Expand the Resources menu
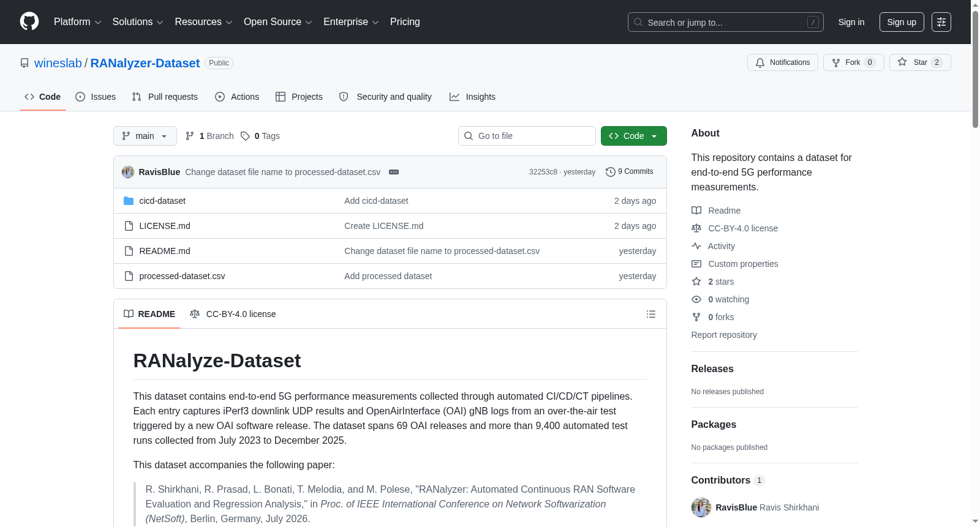980x527 pixels. pos(203,22)
